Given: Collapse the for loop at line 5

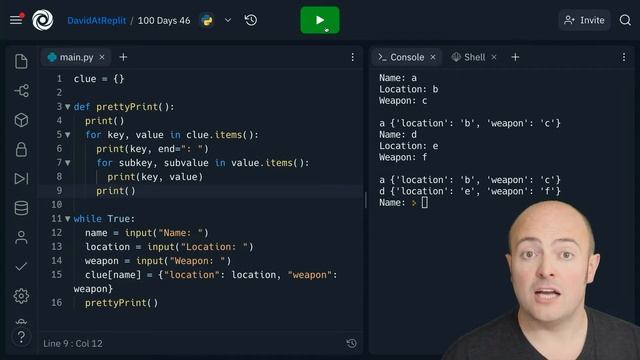Looking at the screenshot, I should 68,135.
